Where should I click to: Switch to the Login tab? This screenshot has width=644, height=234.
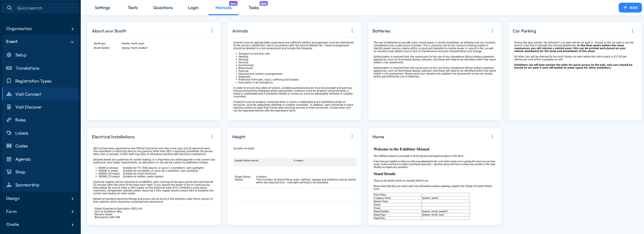click(x=193, y=8)
